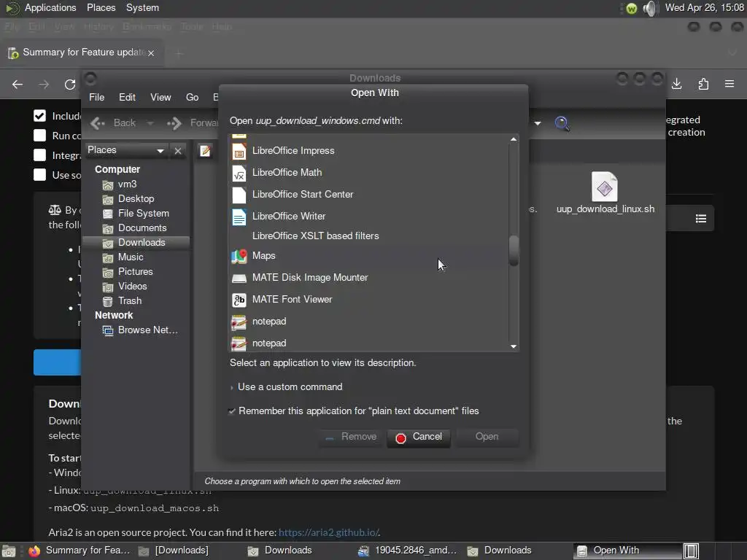Select uup_download_linux.sh file icon
The height and width of the screenshot is (560, 747).
pyautogui.click(x=605, y=187)
